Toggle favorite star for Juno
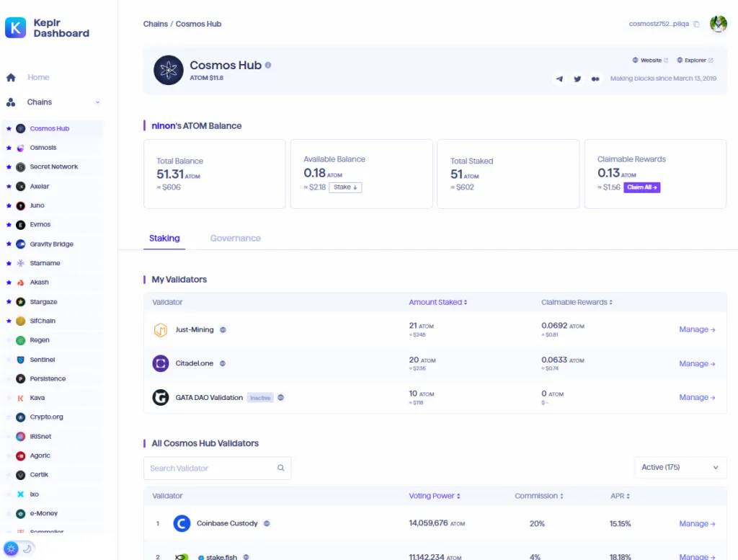 9,205
